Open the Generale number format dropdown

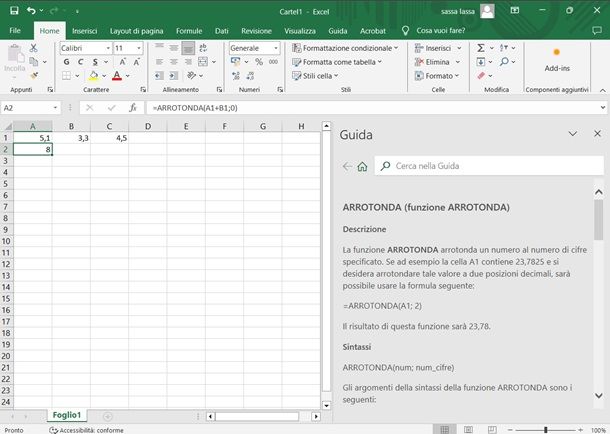(275, 48)
